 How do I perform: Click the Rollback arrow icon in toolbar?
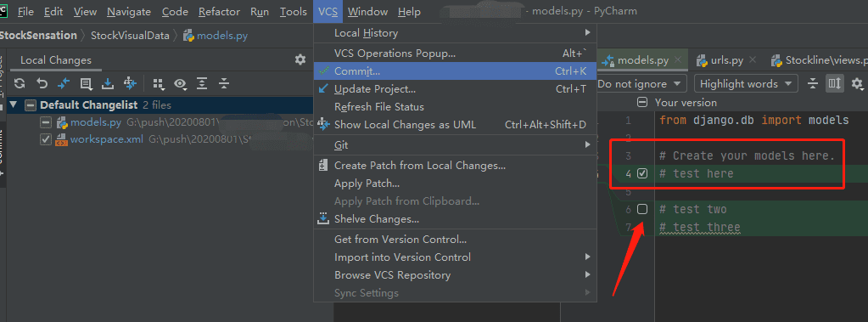tap(42, 84)
